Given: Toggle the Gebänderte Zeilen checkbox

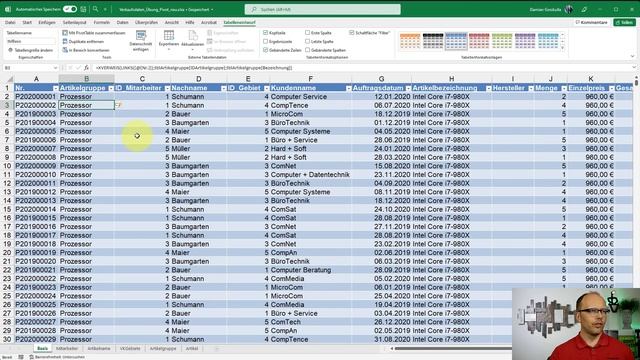Looking at the screenshot, I should [265, 50].
